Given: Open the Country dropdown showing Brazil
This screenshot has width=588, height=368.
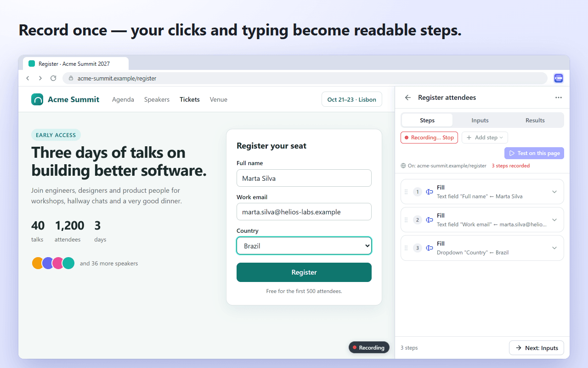Looking at the screenshot, I should [x=304, y=246].
